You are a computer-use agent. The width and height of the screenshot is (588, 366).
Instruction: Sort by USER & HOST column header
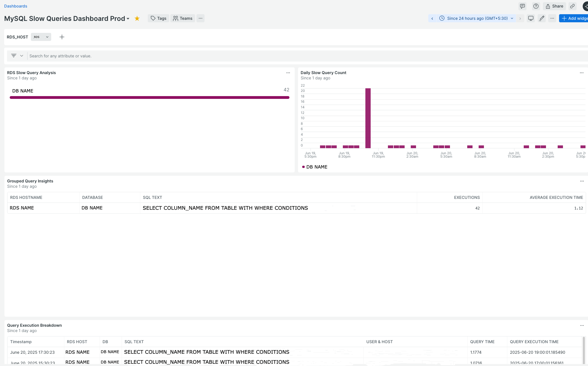click(379, 342)
